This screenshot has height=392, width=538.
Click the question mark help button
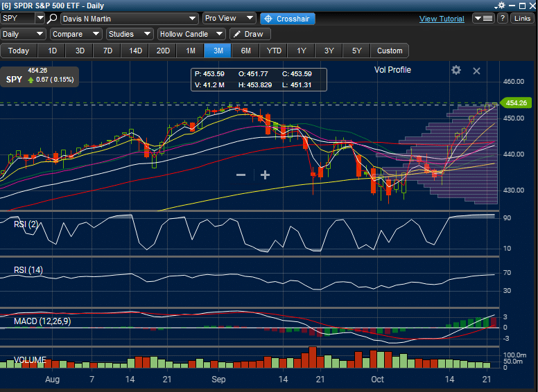tap(503, 18)
